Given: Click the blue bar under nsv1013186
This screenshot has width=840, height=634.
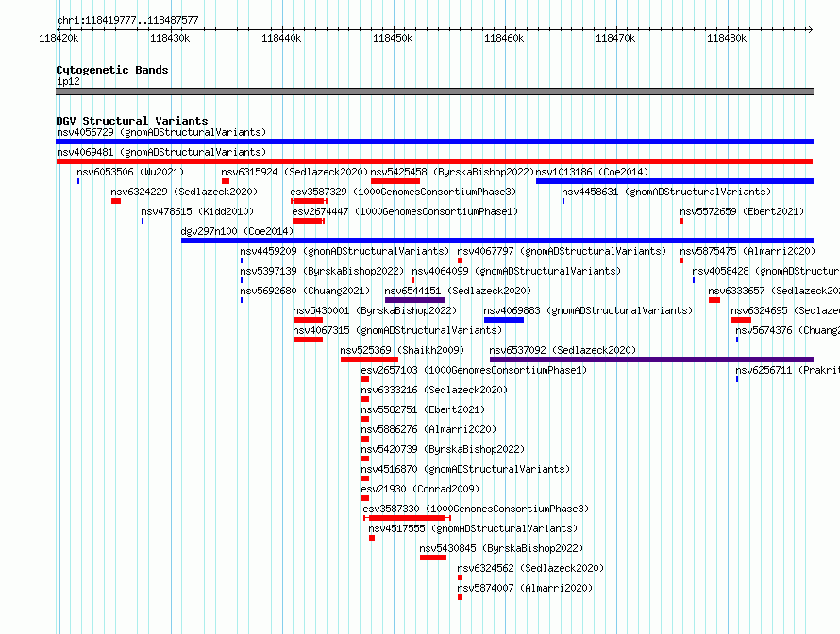Looking at the screenshot, I should click(675, 181).
